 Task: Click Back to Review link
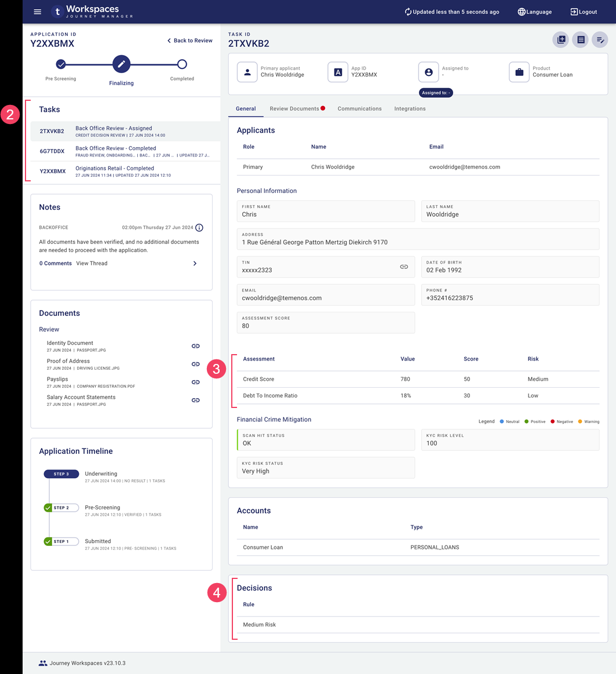189,41
